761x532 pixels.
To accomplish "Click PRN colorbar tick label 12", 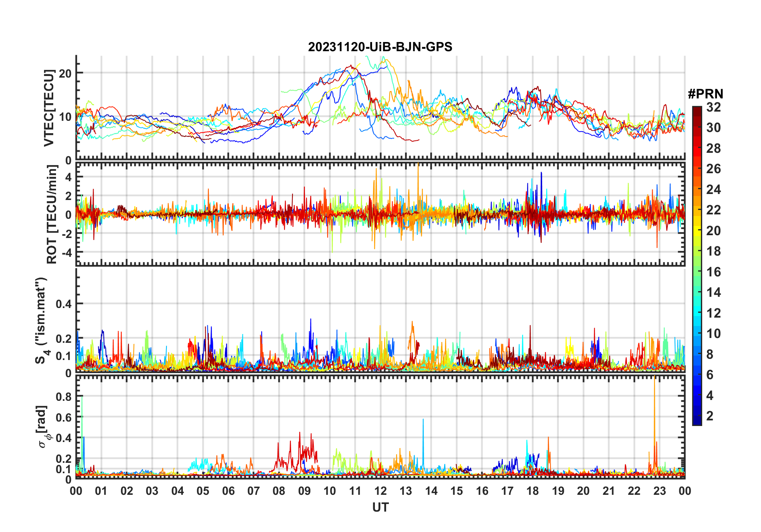I will [x=713, y=313].
